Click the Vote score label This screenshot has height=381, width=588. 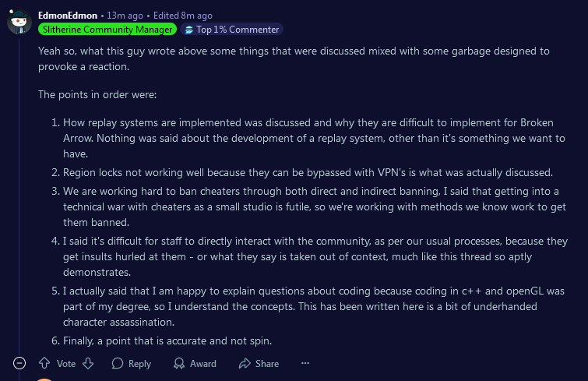click(66, 363)
